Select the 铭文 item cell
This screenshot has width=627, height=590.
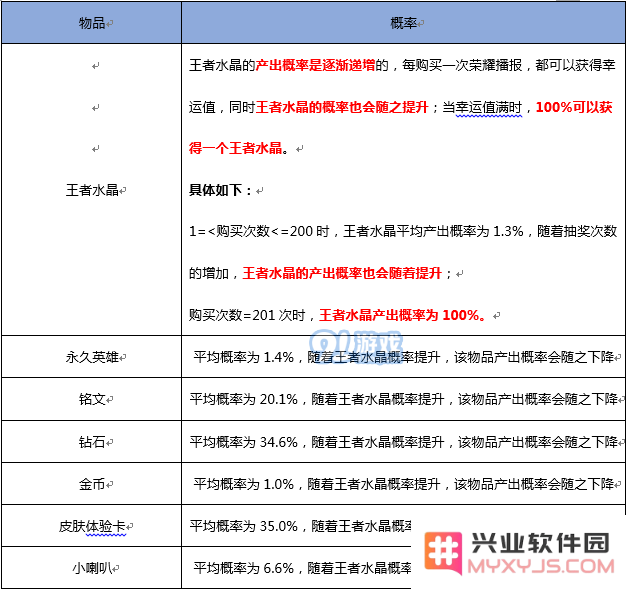click(92, 399)
